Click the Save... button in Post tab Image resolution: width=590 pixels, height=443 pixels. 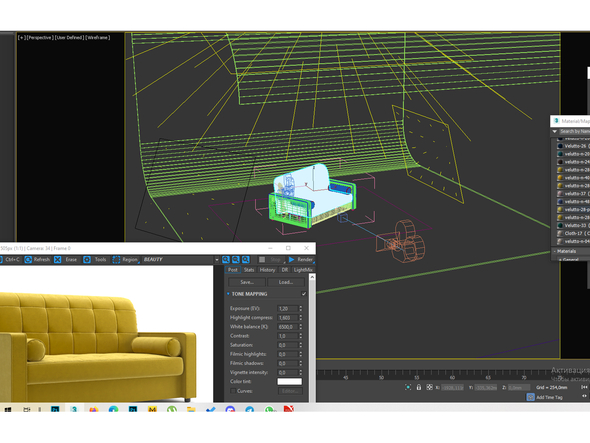(247, 282)
